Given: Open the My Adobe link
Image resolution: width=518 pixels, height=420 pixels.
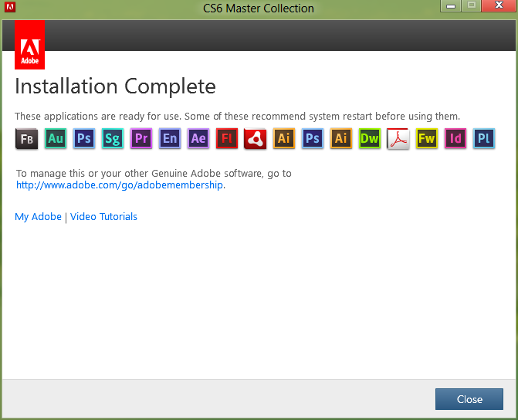Looking at the screenshot, I should pyautogui.click(x=38, y=217).
